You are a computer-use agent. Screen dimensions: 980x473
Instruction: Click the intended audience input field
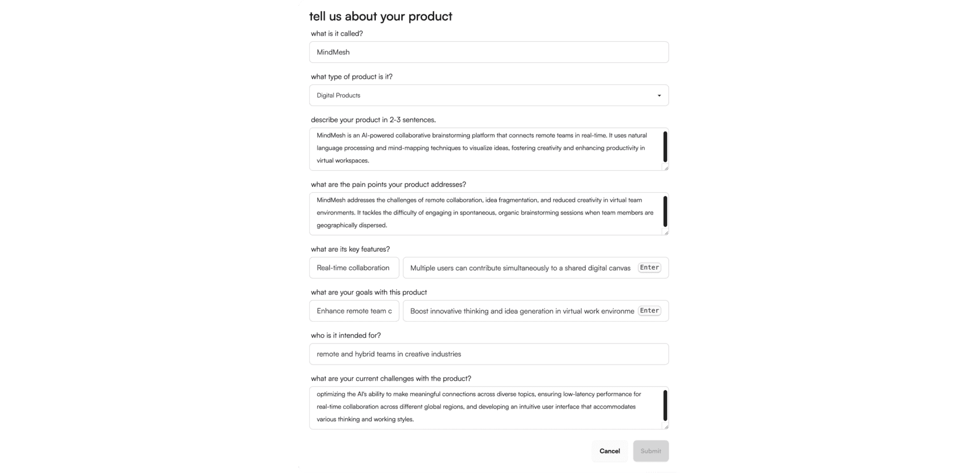[488, 354]
